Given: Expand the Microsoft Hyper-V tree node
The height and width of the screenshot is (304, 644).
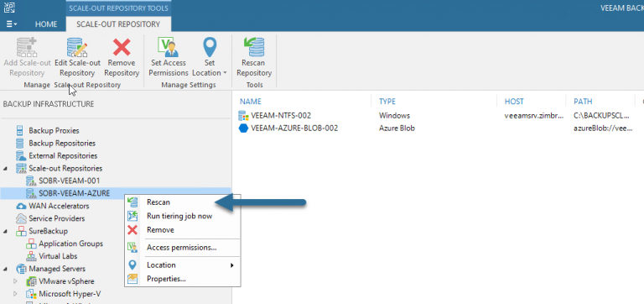Looking at the screenshot, I should click(x=16, y=294).
